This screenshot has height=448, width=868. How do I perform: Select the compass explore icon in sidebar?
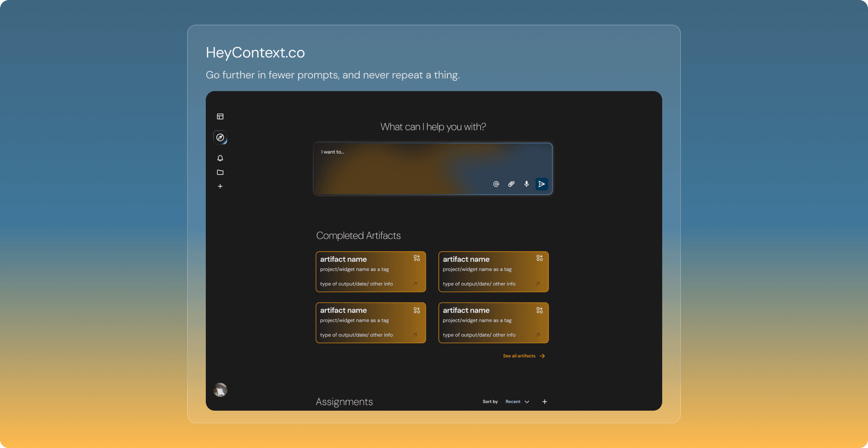point(220,137)
